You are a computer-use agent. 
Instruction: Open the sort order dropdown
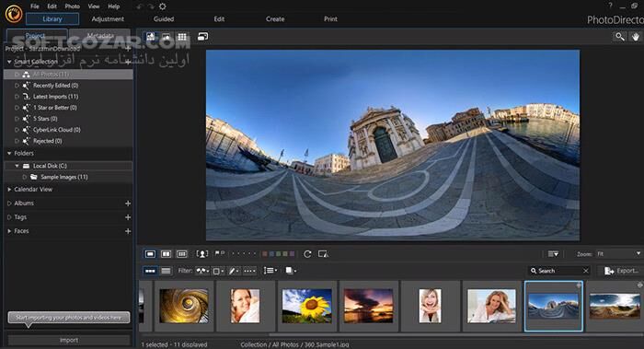coord(270,271)
